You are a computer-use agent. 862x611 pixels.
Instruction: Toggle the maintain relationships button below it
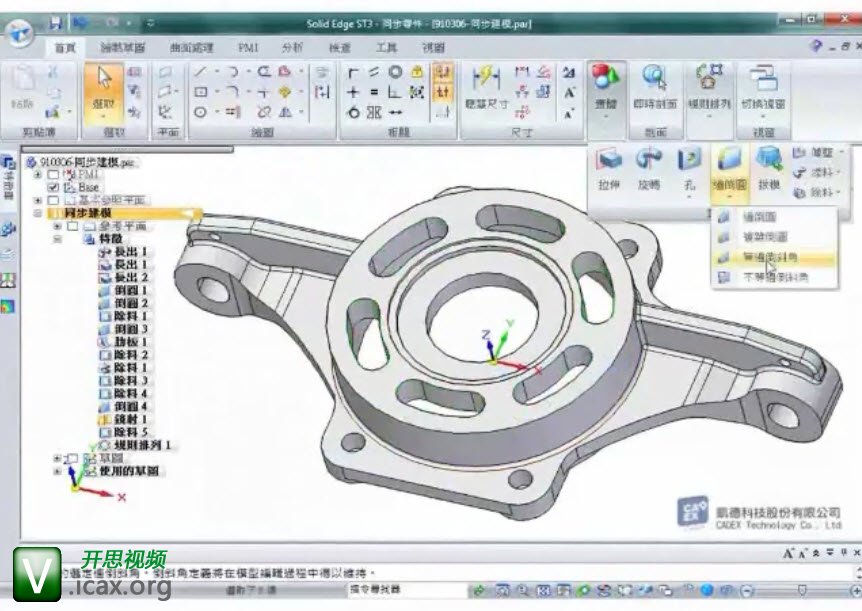coord(443,92)
